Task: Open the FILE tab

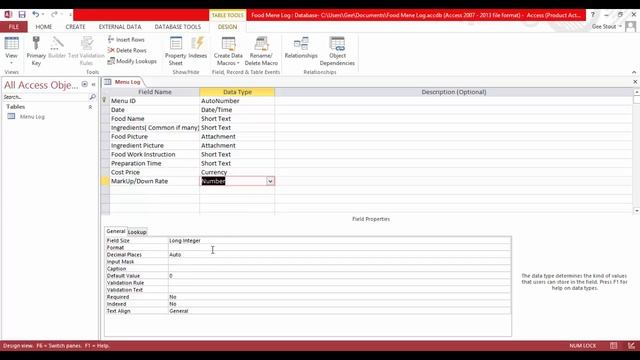Action: pyautogui.click(x=13, y=27)
